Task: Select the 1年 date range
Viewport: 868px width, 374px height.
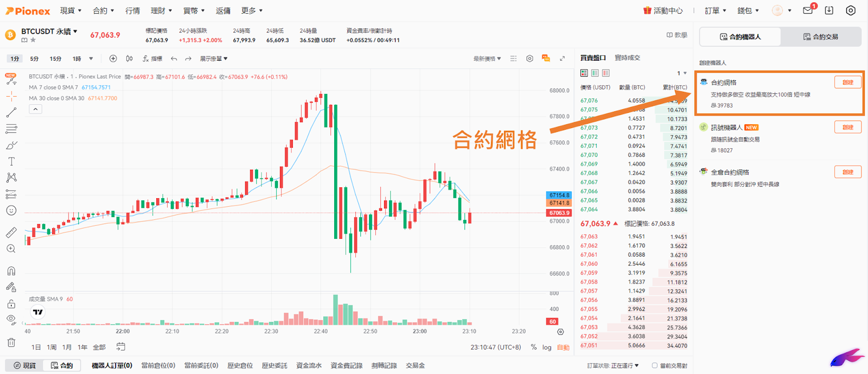Action: pos(82,347)
